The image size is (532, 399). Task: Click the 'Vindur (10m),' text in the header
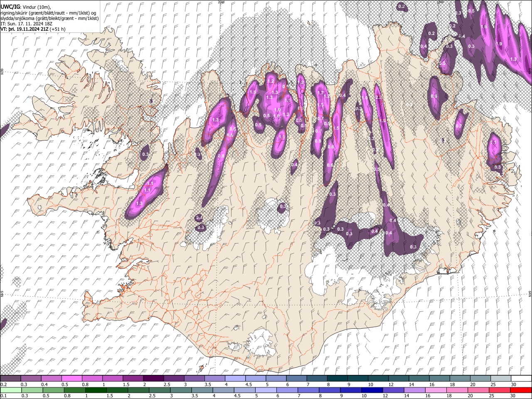tap(37, 7)
